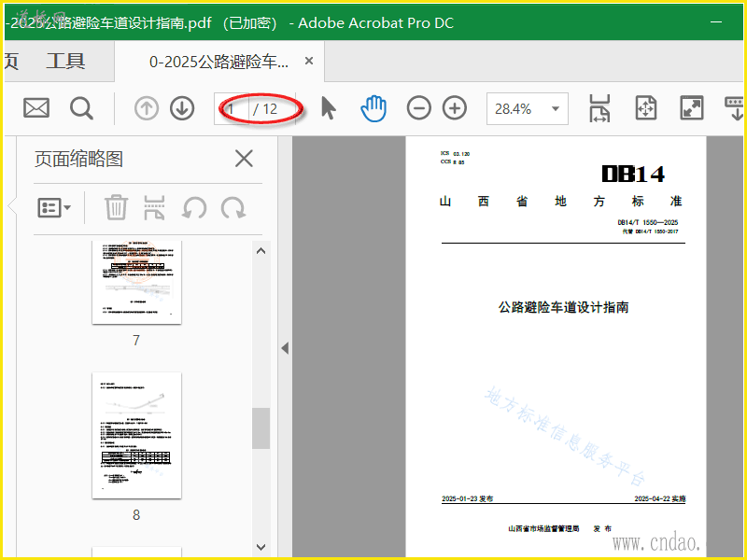Click the DB14/T 1550—2025 standard number
The height and width of the screenshot is (560, 747).
pos(648,222)
